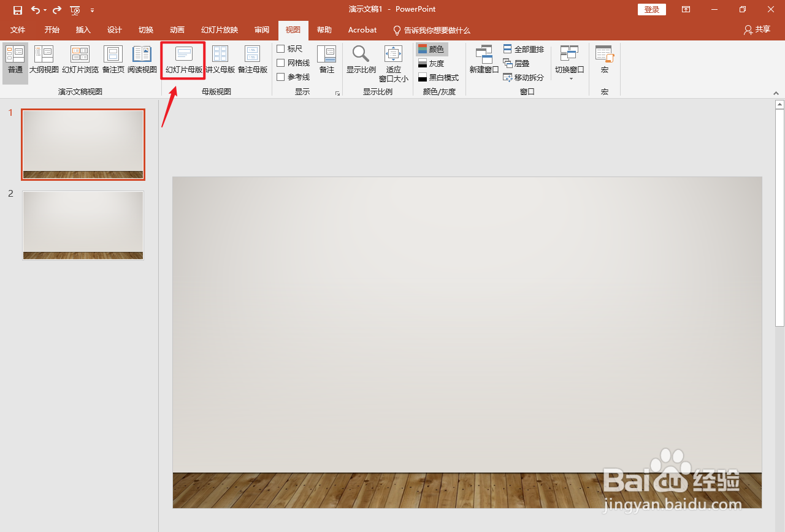Collapse the ribbon with chevron arrow

(776, 93)
